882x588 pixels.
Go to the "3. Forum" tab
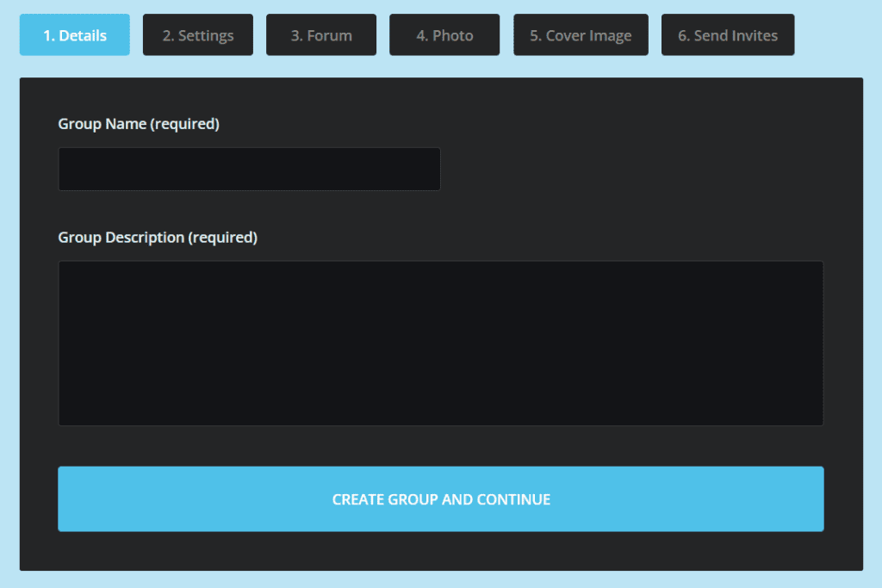click(x=321, y=35)
